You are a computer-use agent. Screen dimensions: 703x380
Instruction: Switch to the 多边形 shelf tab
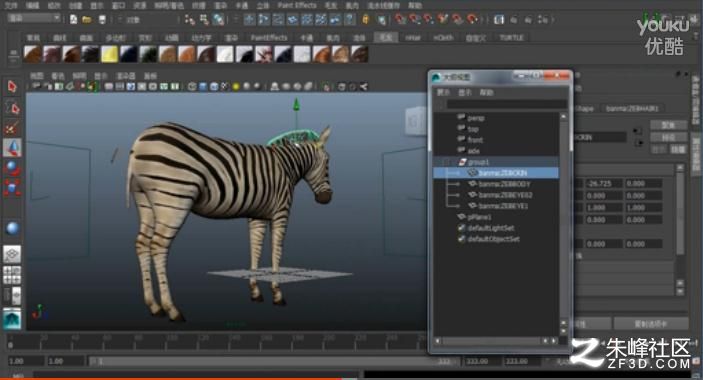[116, 38]
